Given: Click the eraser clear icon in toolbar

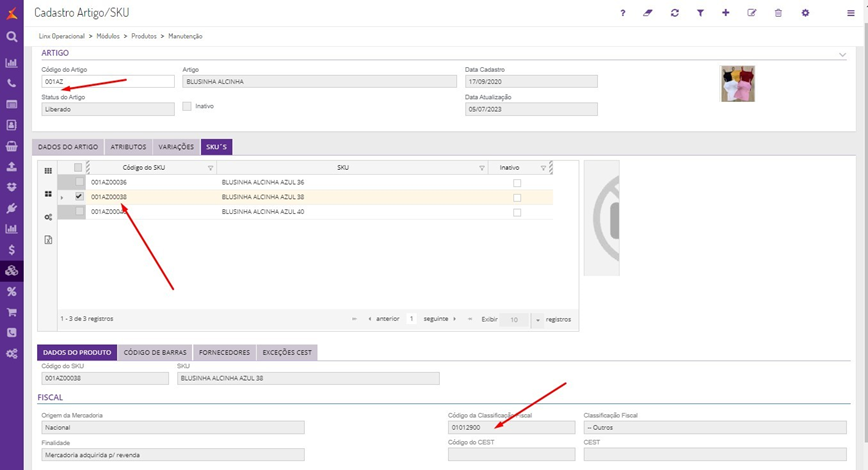Looking at the screenshot, I should (x=648, y=13).
